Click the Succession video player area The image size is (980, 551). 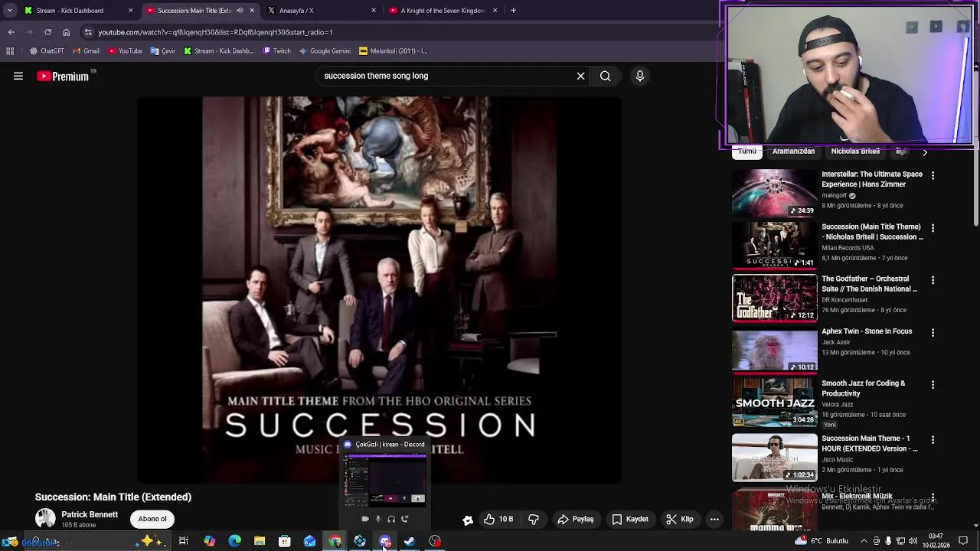point(380,289)
